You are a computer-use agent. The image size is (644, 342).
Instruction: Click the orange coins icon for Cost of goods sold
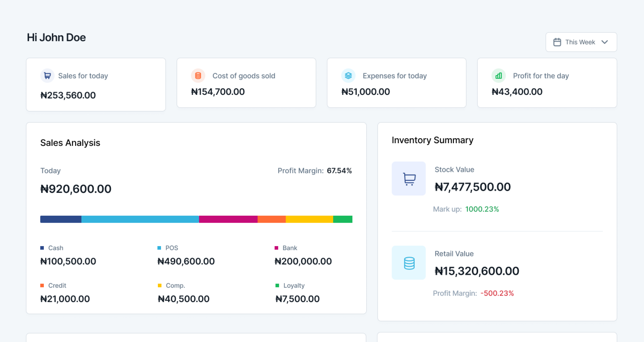[x=198, y=76]
